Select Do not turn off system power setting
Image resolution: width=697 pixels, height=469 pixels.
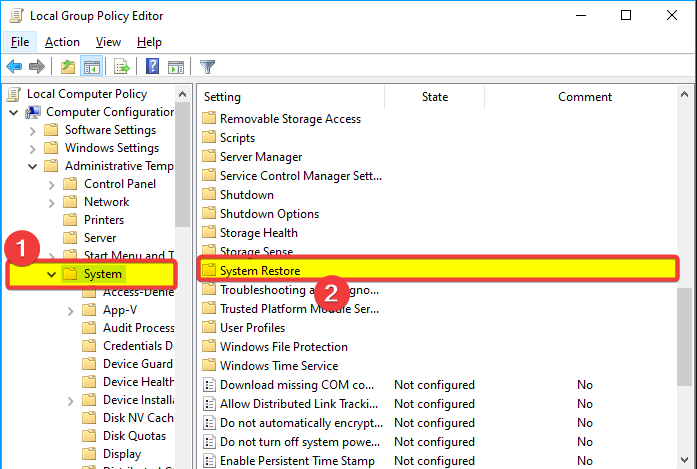300,442
